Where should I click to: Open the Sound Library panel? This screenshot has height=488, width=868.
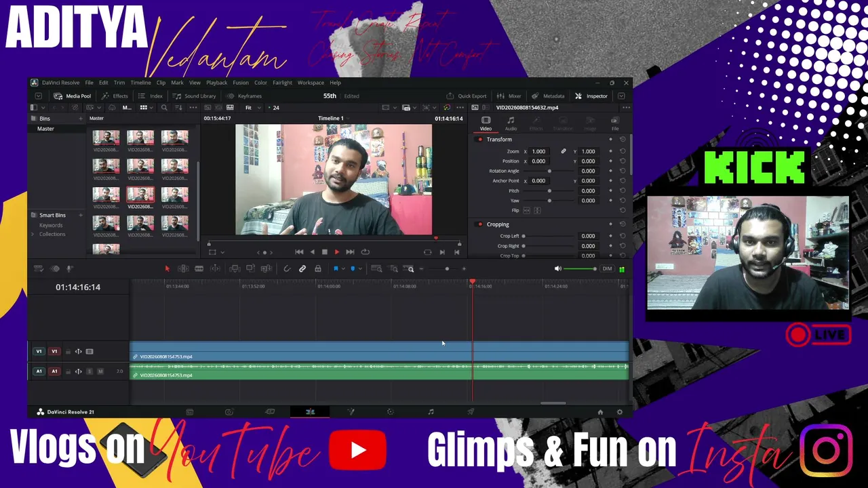point(195,96)
